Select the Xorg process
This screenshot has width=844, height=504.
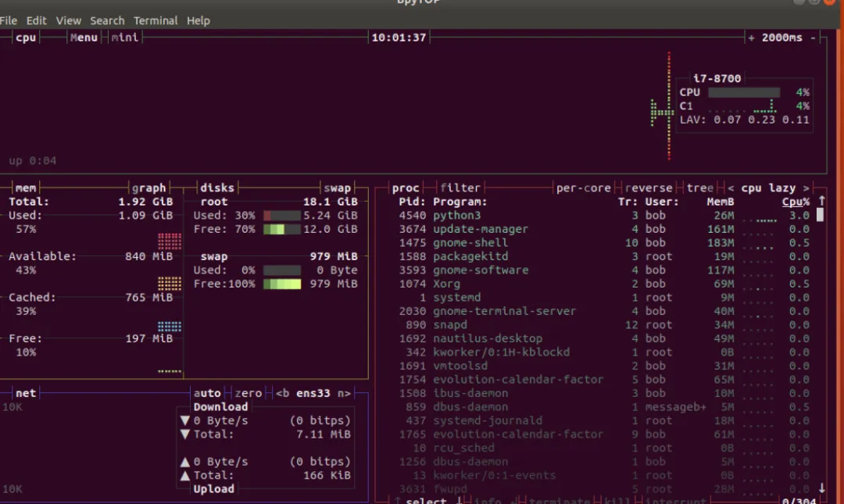[604, 284]
